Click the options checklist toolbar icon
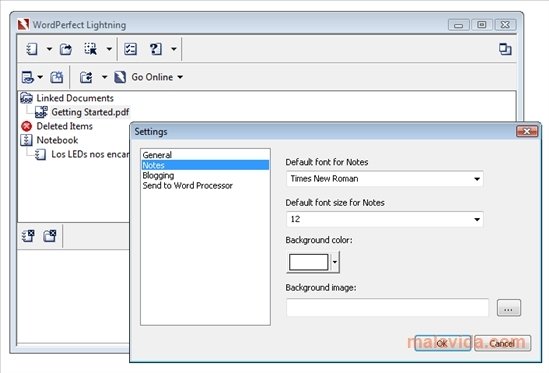Viewport: 549px width, 373px height. [x=131, y=49]
